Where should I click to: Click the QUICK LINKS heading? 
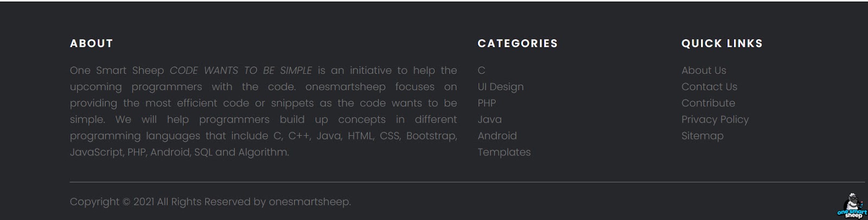pyautogui.click(x=722, y=43)
